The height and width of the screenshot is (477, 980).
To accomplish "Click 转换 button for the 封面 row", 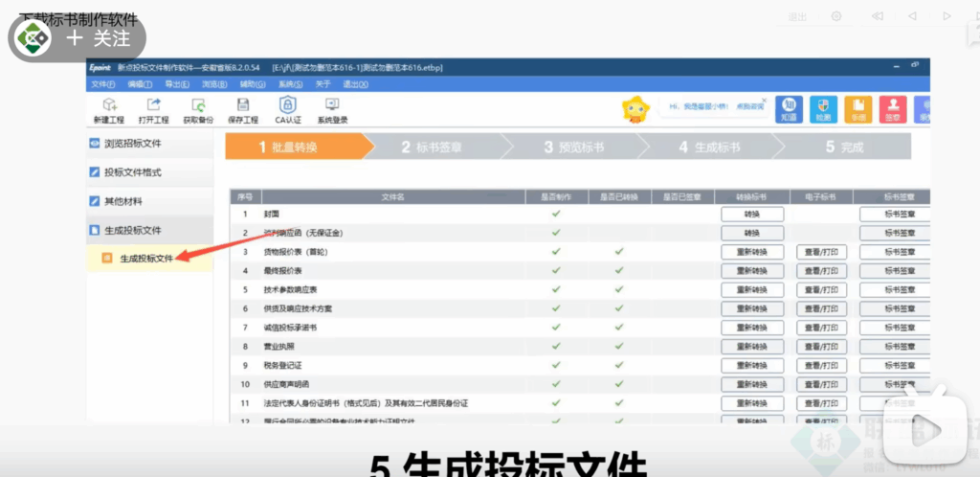I will [x=751, y=214].
